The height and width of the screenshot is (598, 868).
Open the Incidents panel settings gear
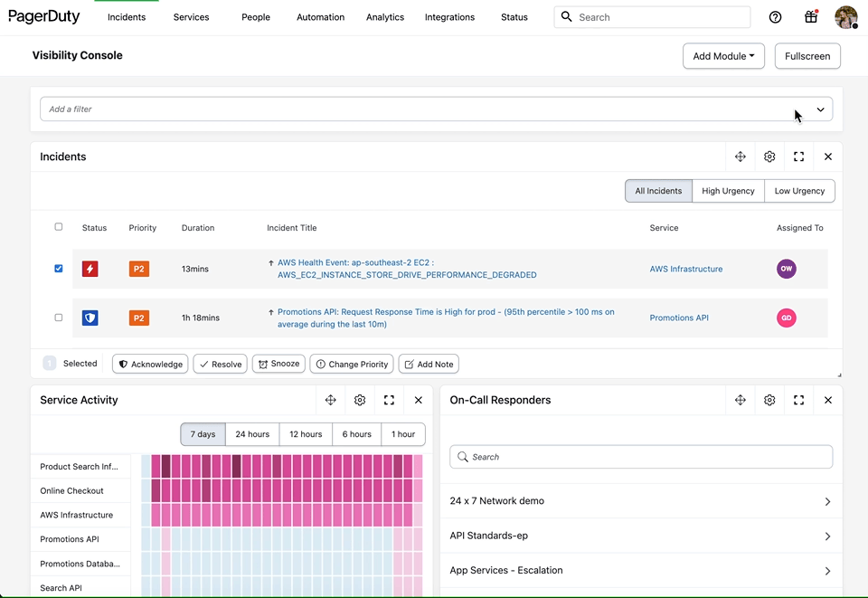769,157
